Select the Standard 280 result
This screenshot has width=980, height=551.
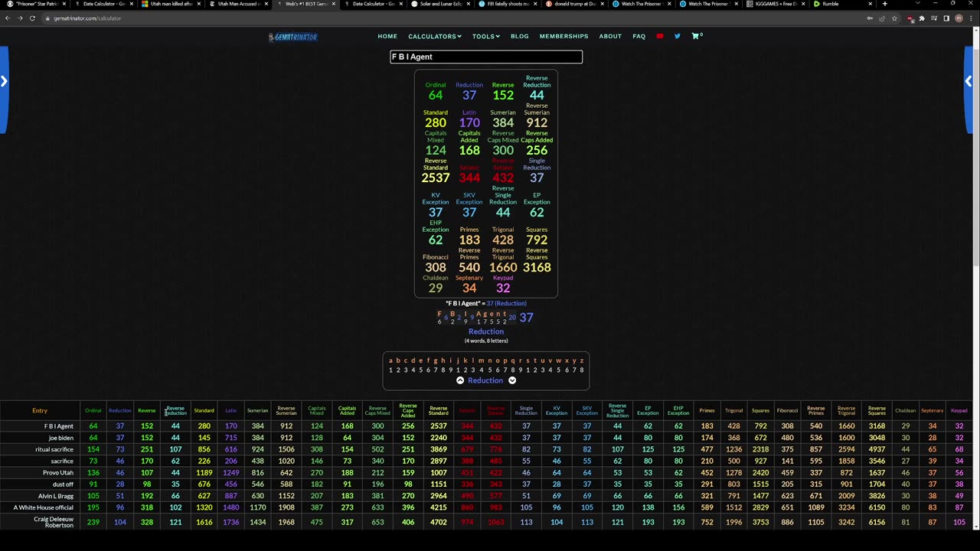436,119
